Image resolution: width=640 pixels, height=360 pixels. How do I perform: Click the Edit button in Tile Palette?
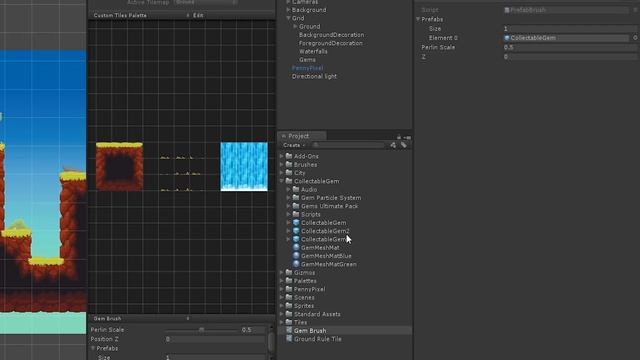point(198,15)
